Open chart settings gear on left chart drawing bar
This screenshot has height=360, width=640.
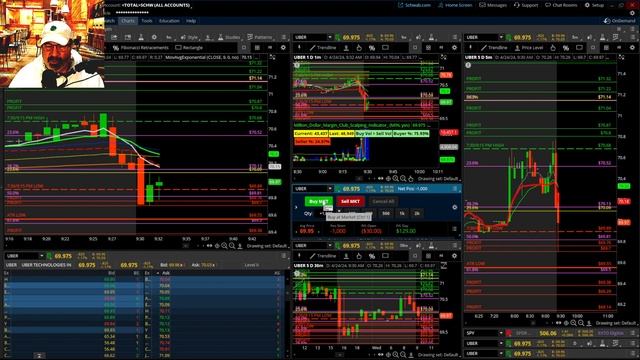(283, 48)
